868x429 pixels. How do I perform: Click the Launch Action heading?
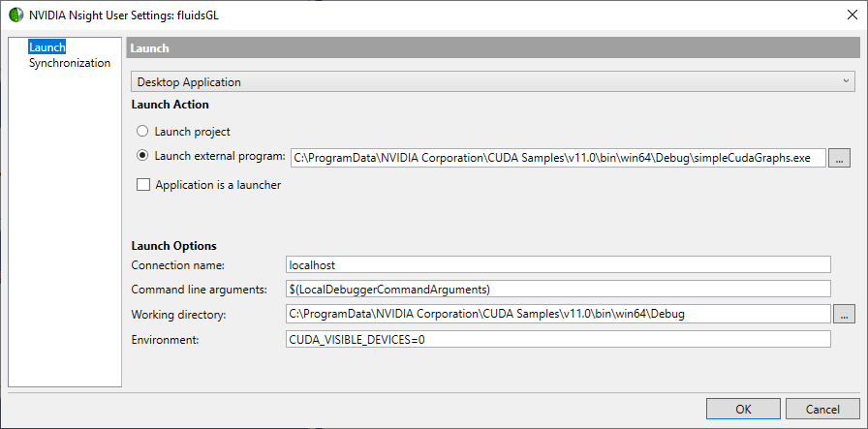(x=170, y=105)
